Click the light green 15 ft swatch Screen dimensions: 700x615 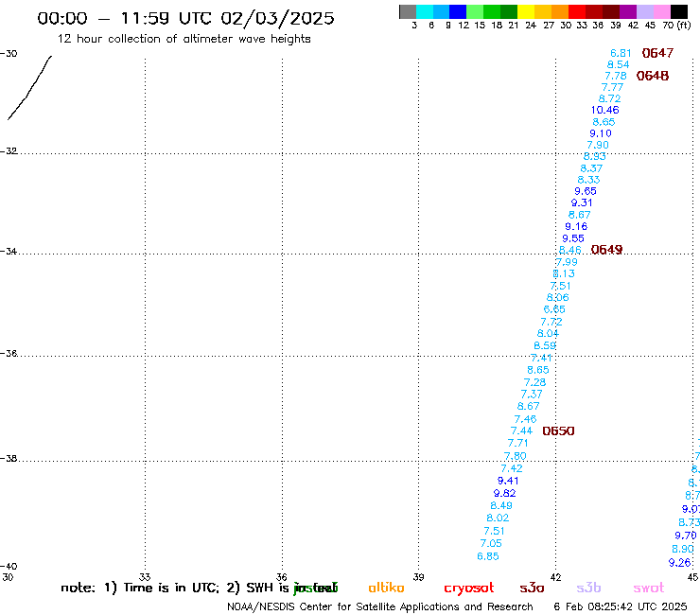tap(475, 12)
